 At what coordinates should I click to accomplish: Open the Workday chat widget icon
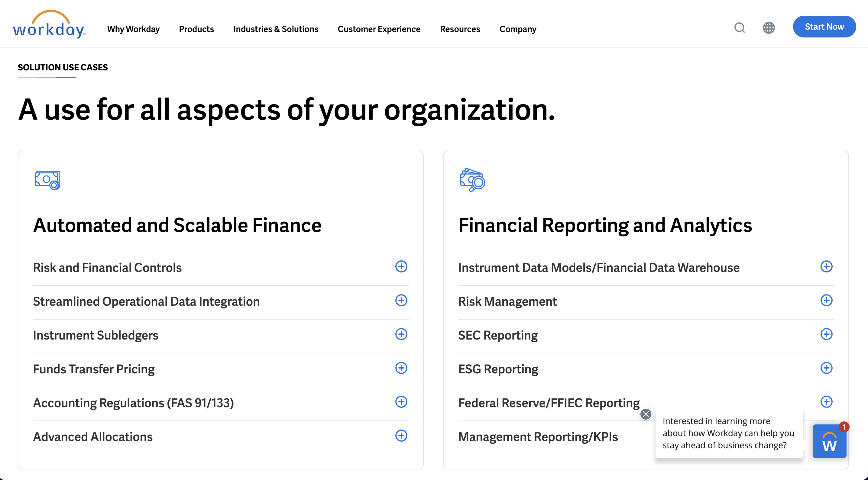click(x=829, y=441)
